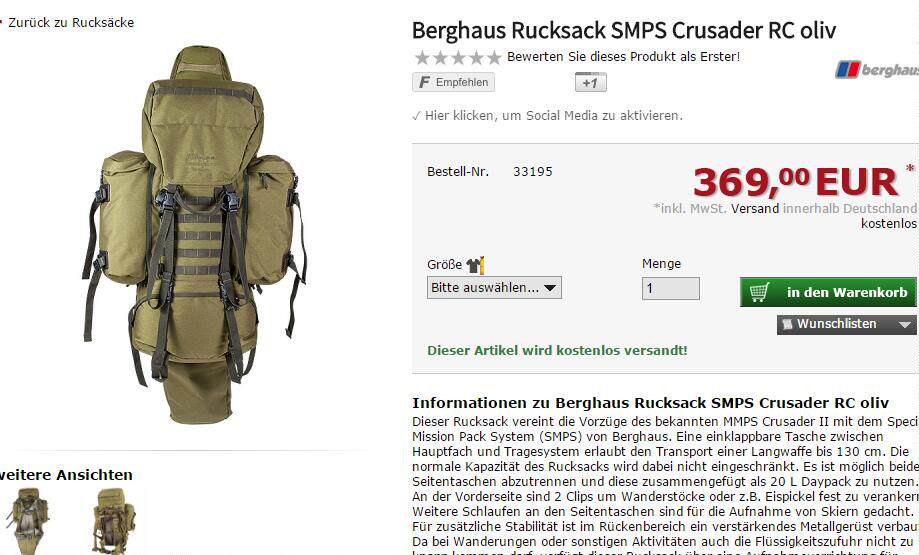
Task: Click the Google +1 button
Action: [x=591, y=83]
